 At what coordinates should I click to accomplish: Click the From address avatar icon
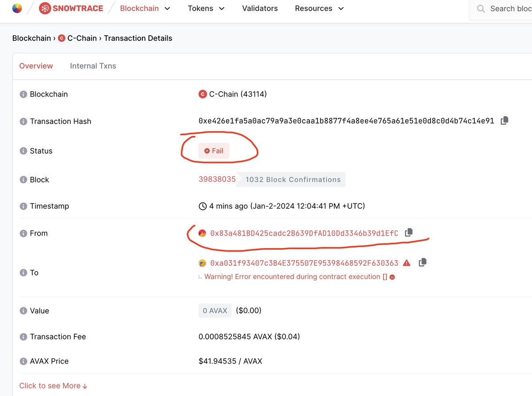click(x=202, y=233)
